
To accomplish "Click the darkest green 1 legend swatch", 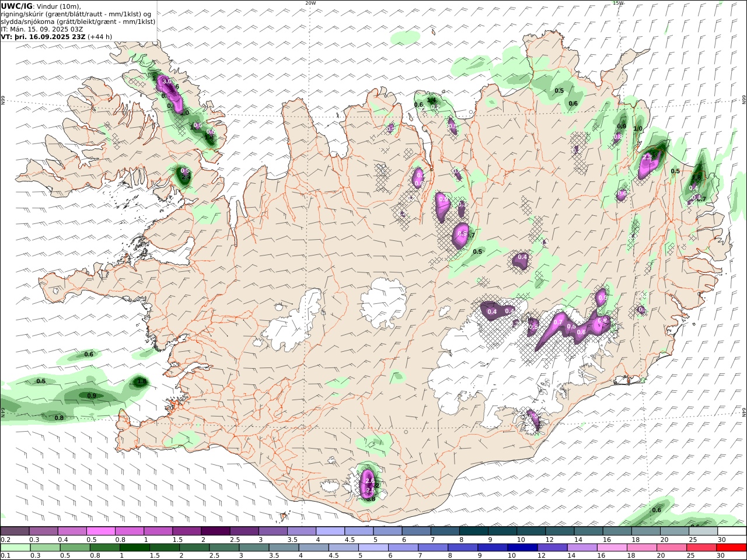I will [134, 548].
